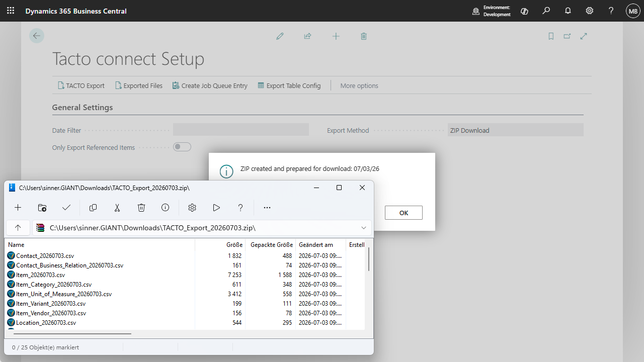Viewport: 644px width, 362px height.
Task: Click the share icon on setup page
Action: point(307,36)
